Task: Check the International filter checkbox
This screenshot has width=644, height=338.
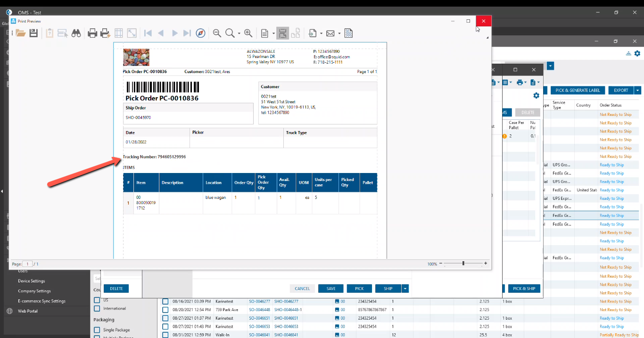Action: [97, 308]
